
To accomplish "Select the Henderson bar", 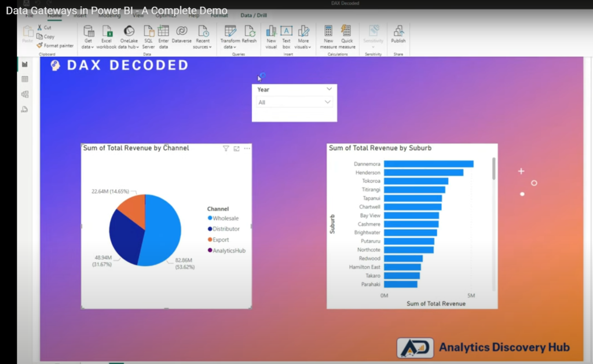I will pyautogui.click(x=423, y=172).
